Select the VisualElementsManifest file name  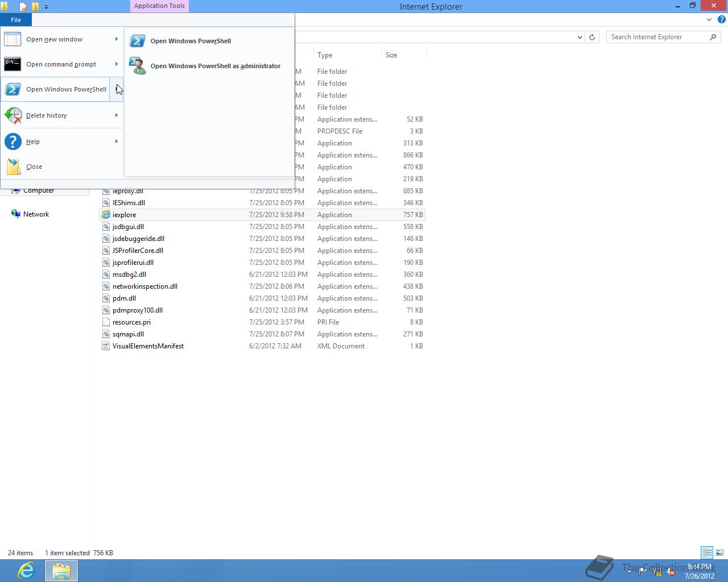pyautogui.click(x=148, y=346)
